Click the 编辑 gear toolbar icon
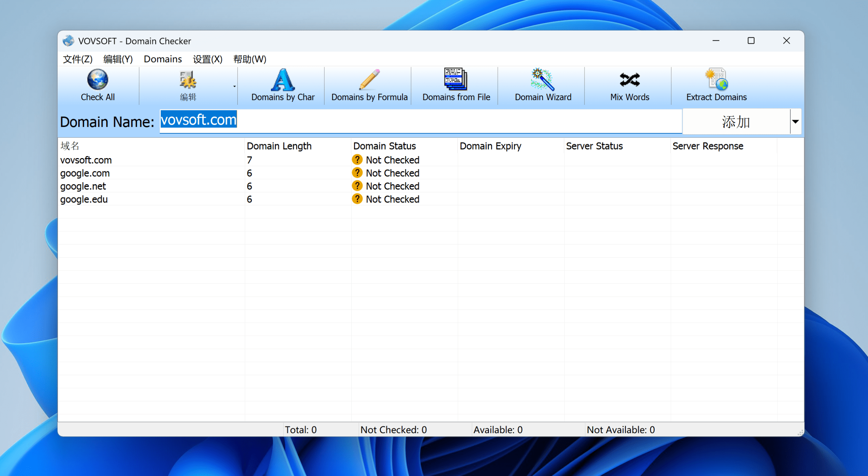 [188, 80]
